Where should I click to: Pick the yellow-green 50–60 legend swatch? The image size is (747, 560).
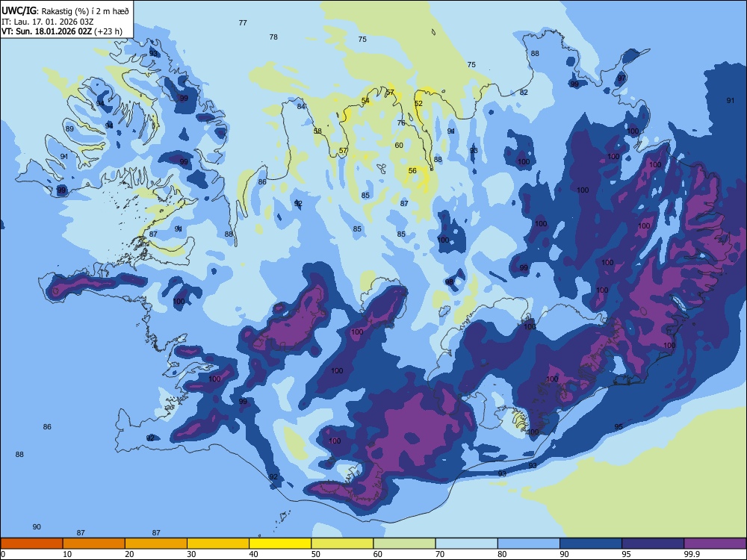[342, 544]
